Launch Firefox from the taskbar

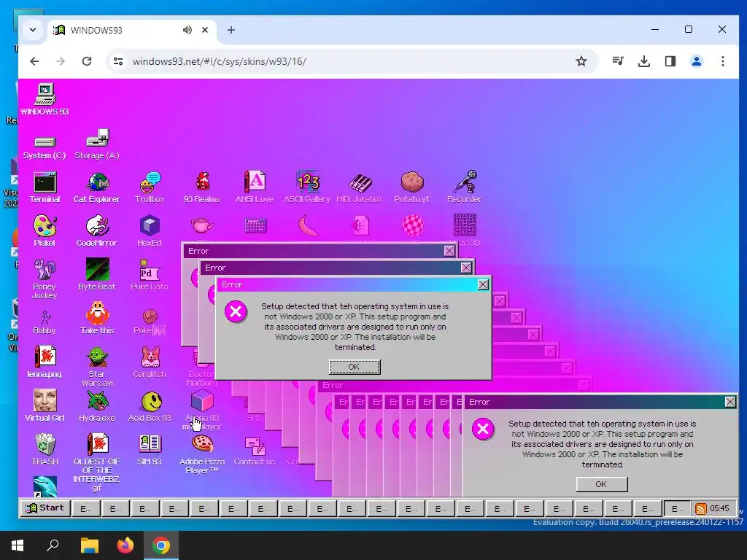[x=125, y=545]
